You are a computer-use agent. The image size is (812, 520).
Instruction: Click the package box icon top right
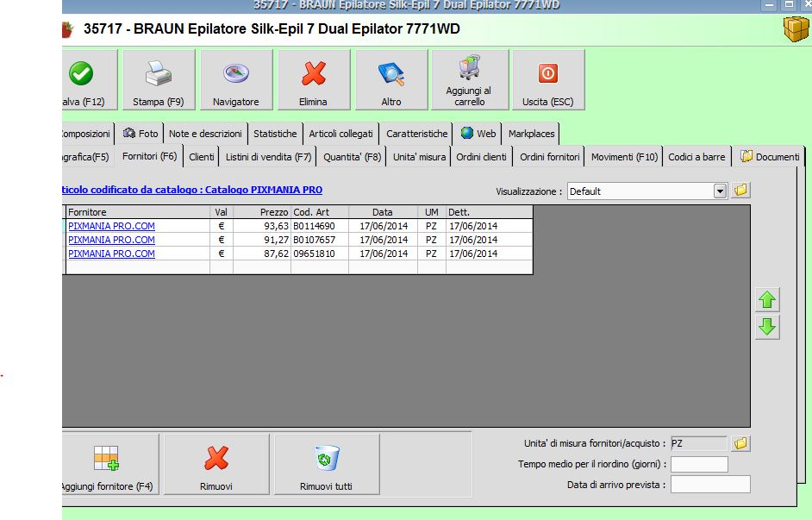click(x=796, y=28)
